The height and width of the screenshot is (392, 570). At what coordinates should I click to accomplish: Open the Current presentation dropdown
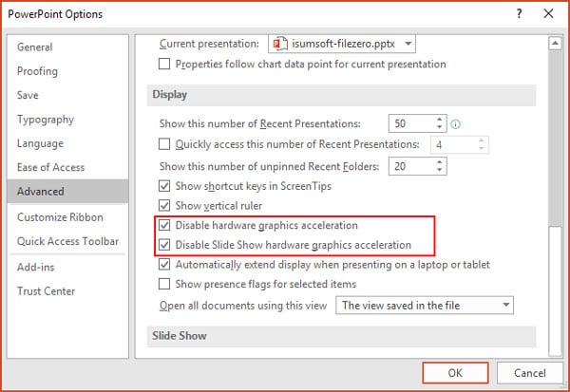point(408,44)
